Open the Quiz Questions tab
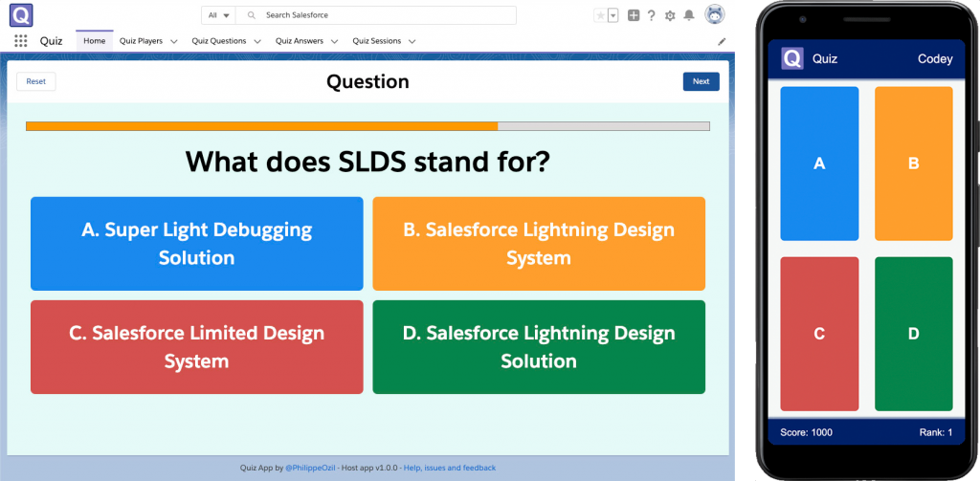This screenshot has width=980, height=481. [219, 41]
